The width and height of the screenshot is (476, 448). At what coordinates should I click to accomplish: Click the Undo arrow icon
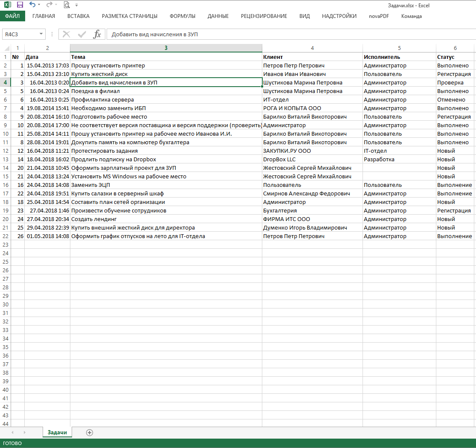pyautogui.click(x=32, y=5)
